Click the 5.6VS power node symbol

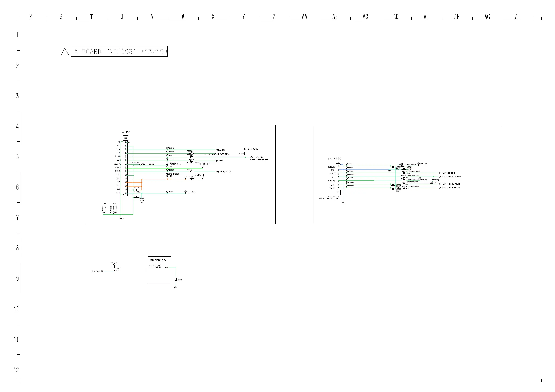point(185,192)
